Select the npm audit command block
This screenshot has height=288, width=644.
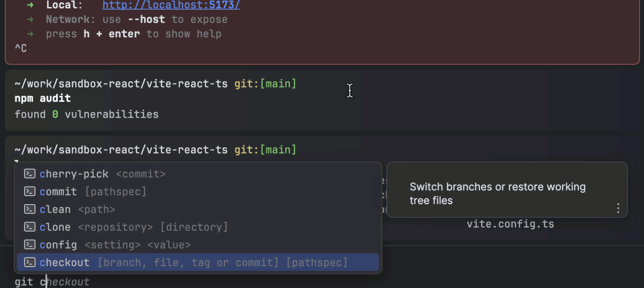pyautogui.click(x=43, y=98)
